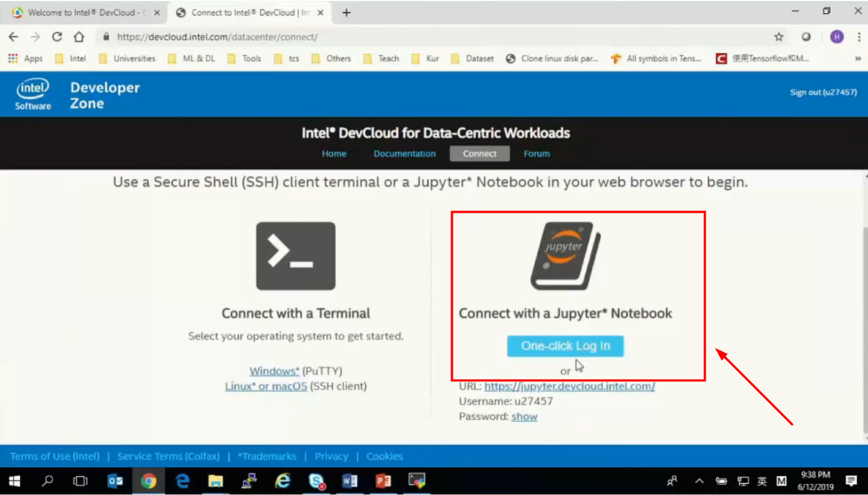
Task: Open PowerPoint from the taskbar
Action: click(383, 481)
